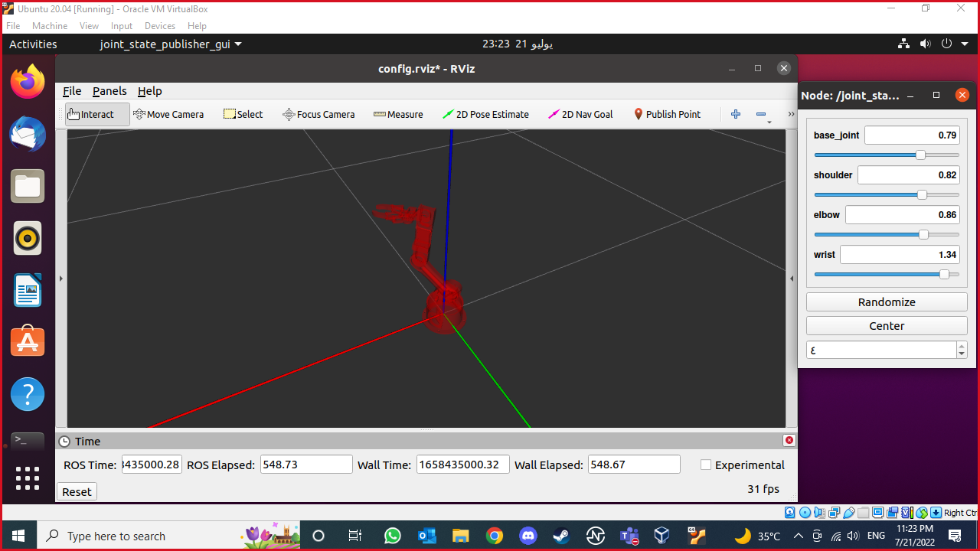Click the base_joint value field
Viewport: 980px width, 551px height.
tap(913, 135)
